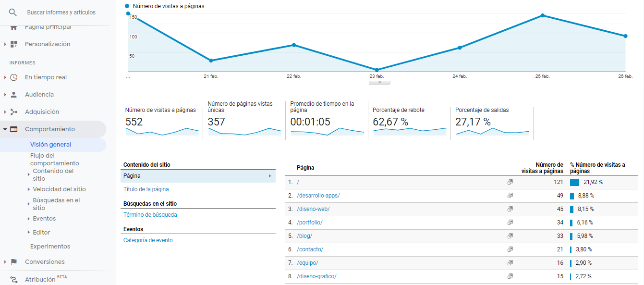This screenshot has width=644, height=285.
Task: Collapse the chart using the arrow handle
Action: [379, 82]
